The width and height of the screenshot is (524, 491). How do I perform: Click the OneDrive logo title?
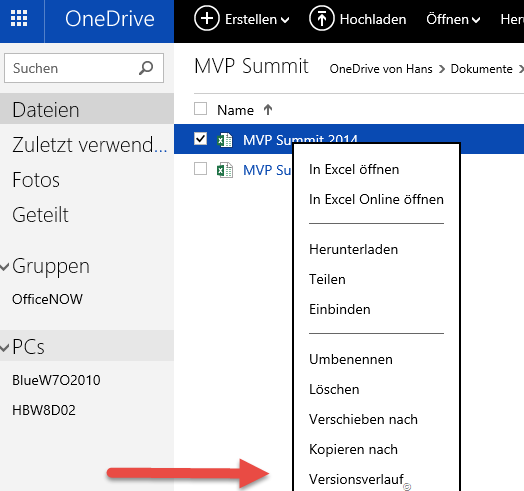tap(110, 19)
